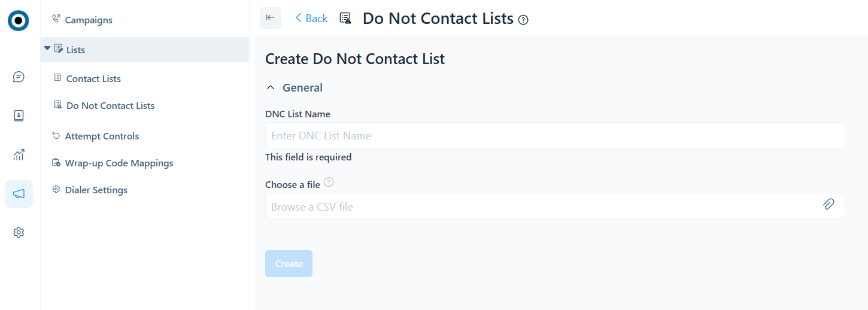Viewport: 868px width, 310px height.
Task: Click the paperclip attach icon in file field
Action: tap(828, 204)
